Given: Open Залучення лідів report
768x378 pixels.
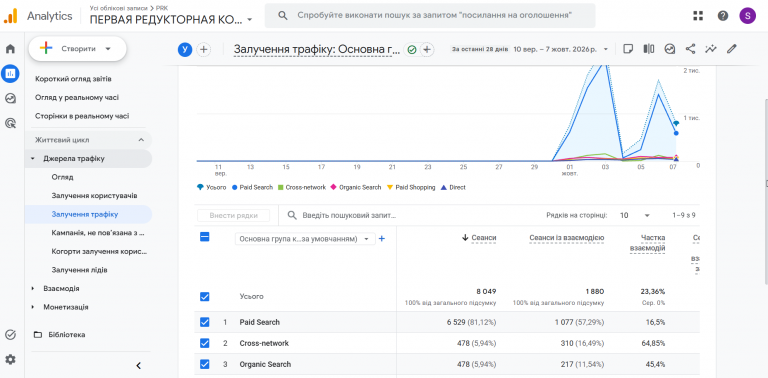Looking at the screenshot, I should (x=79, y=270).
